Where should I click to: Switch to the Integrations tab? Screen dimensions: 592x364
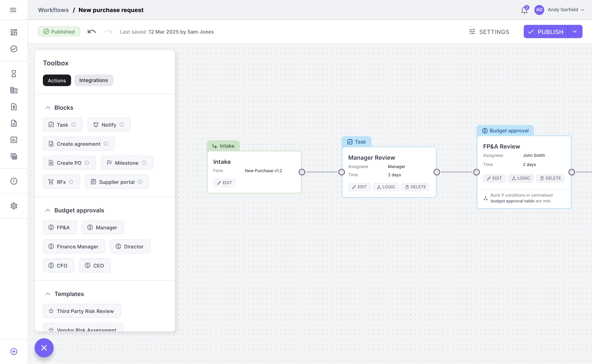[x=93, y=80]
